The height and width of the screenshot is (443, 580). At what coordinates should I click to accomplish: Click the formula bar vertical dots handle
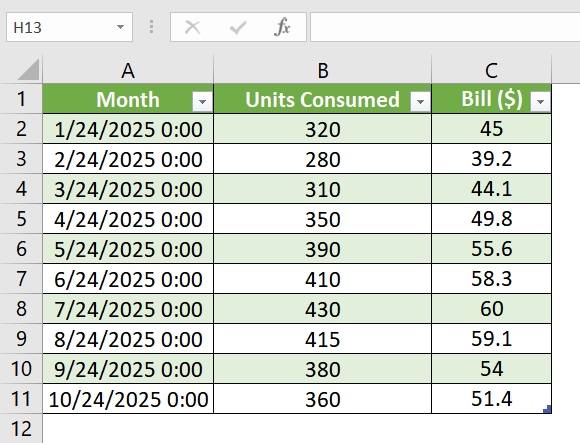[x=151, y=27]
